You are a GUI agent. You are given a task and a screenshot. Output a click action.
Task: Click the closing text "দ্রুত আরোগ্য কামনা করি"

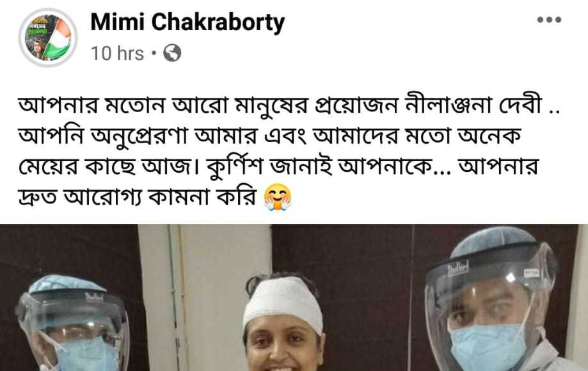pos(138,197)
